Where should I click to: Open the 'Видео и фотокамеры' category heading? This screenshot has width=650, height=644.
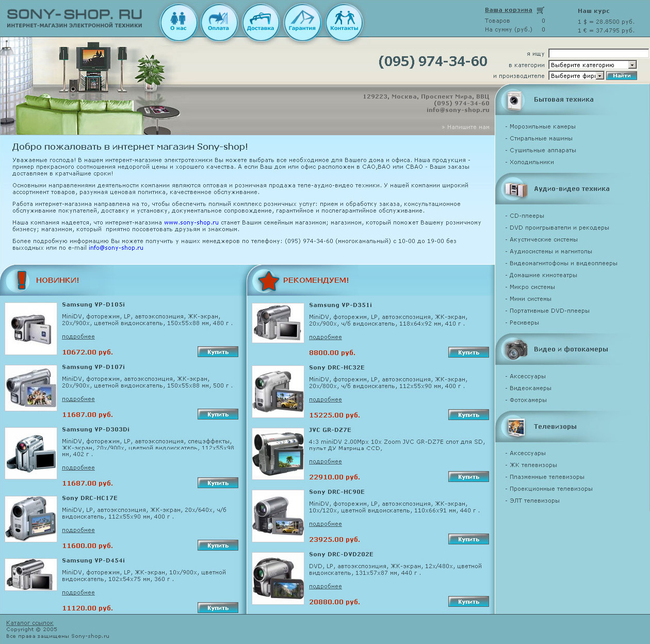pos(571,349)
